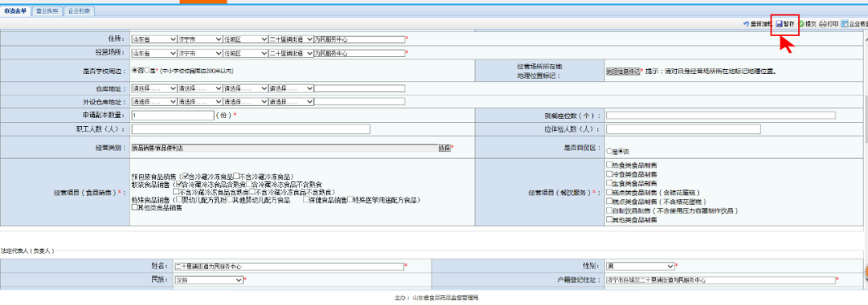This screenshot has height=305, width=868.
Task: Click the 企业核查 toolbar button
Action: point(854,24)
